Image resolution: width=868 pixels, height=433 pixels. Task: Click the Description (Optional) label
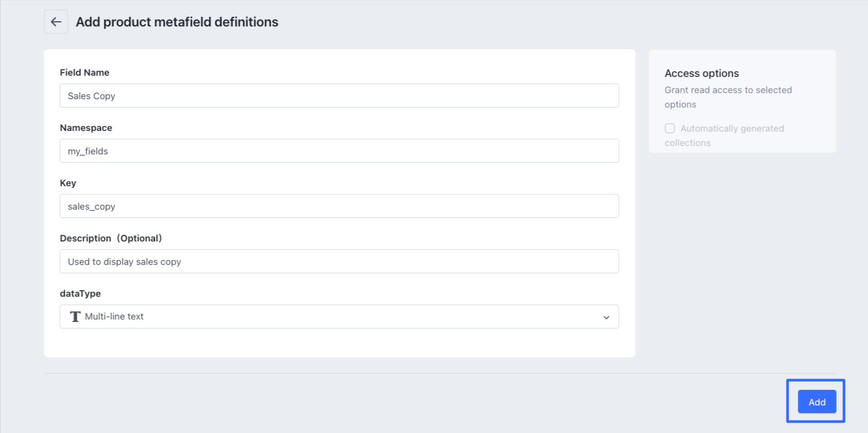point(111,238)
